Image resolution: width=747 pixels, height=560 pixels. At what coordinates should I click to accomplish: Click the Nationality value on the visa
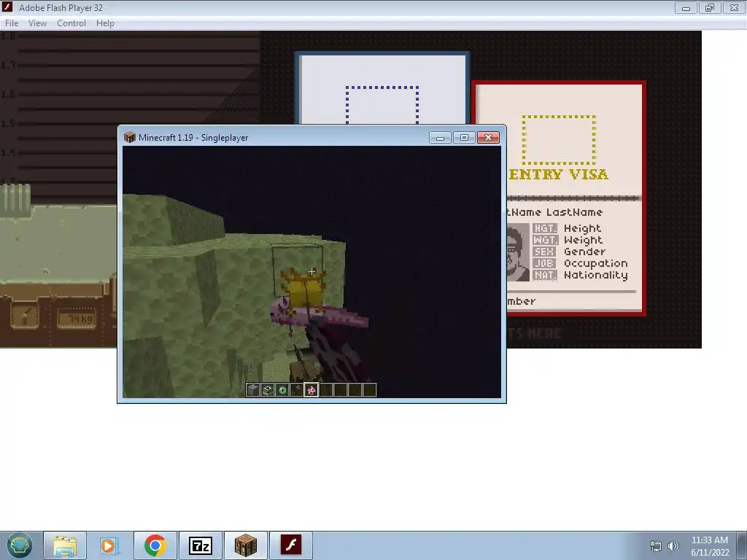pos(595,275)
